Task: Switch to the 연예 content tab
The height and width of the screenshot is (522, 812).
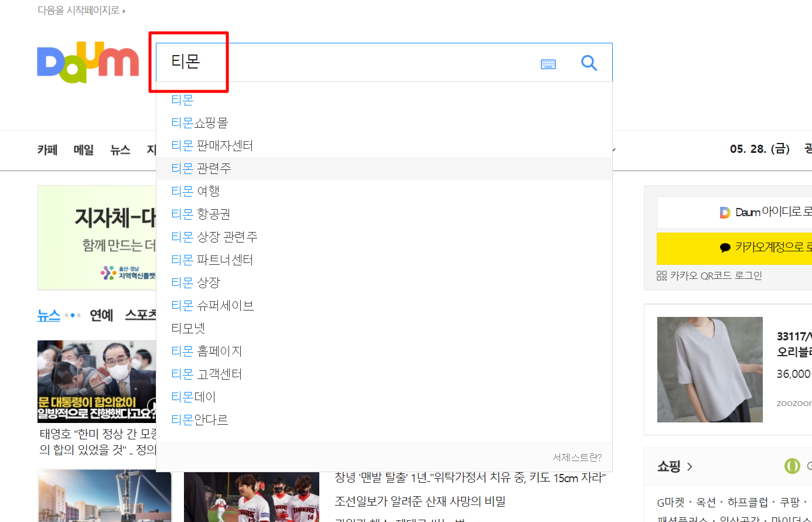Action: 101,315
